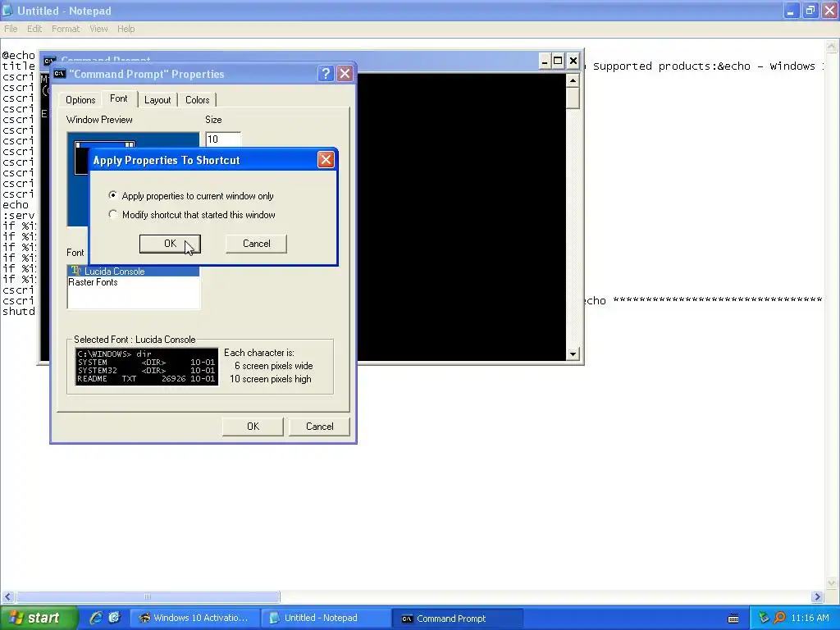This screenshot has width=840, height=630.
Task: Click Cancel button in Command Prompt Properties
Action: (319, 427)
